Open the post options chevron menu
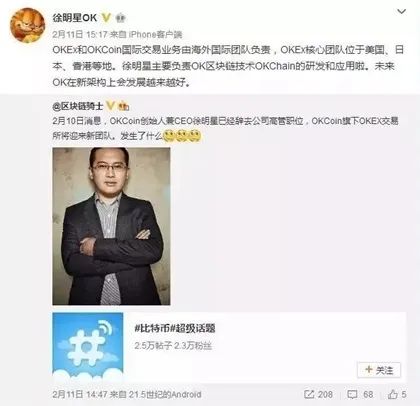The height and width of the screenshot is (406, 420). point(401,12)
